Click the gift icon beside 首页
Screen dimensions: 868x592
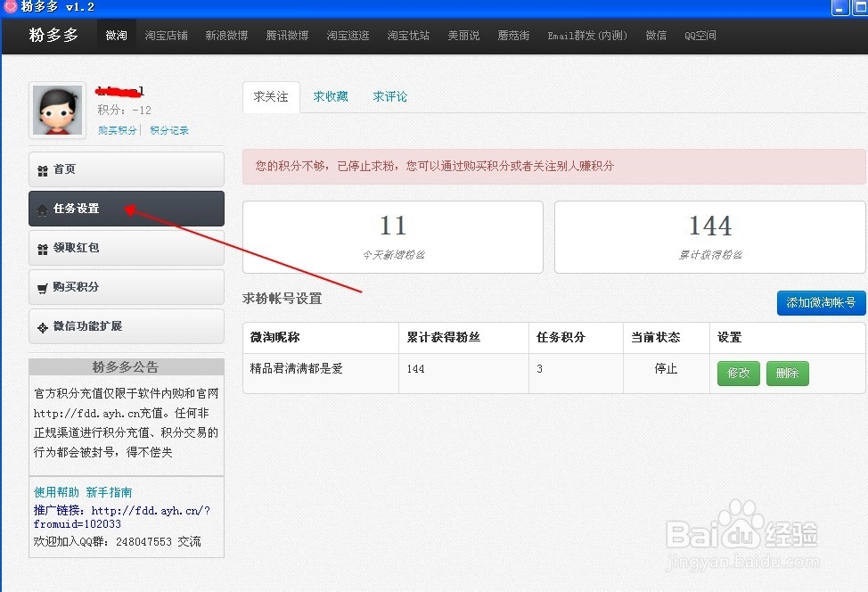tap(43, 169)
